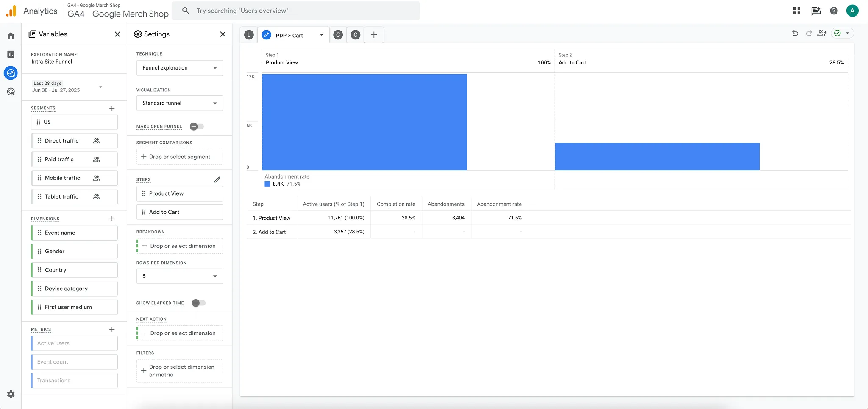
Task: Open the Technique dropdown showing Funnel exploration
Action: pyautogui.click(x=179, y=67)
